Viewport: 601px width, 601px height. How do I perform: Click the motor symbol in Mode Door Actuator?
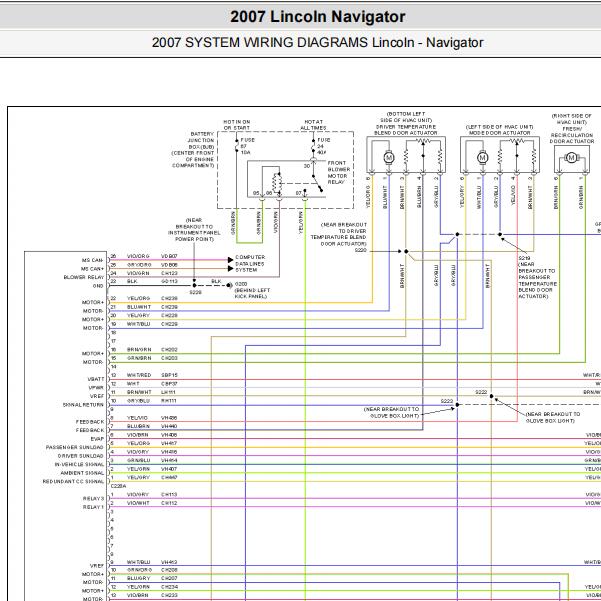point(482,158)
